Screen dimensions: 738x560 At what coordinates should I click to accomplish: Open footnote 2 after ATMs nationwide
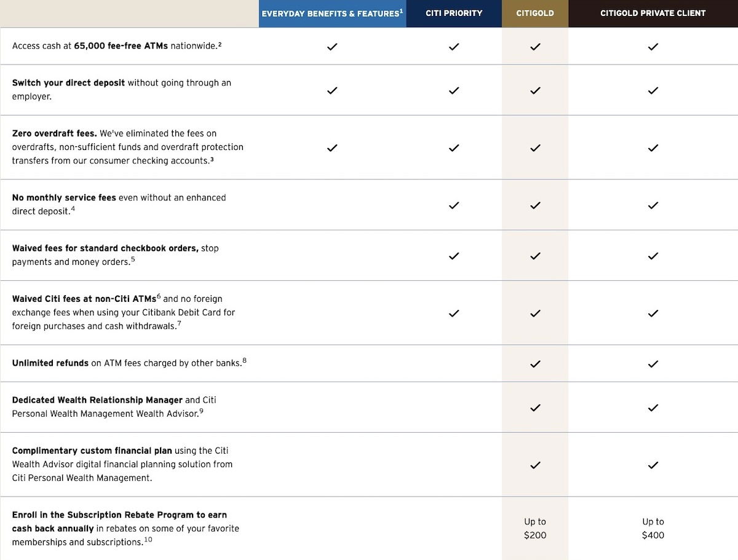[x=220, y=44]
